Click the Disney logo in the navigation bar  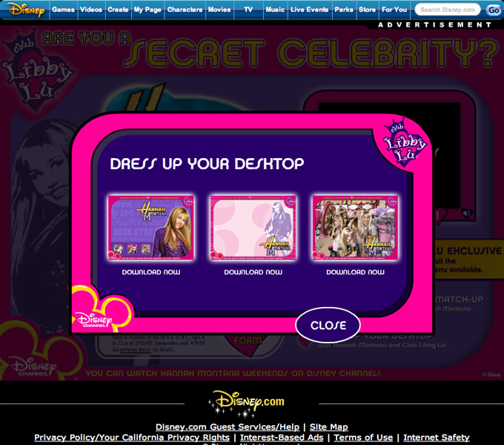click(27, 10)
